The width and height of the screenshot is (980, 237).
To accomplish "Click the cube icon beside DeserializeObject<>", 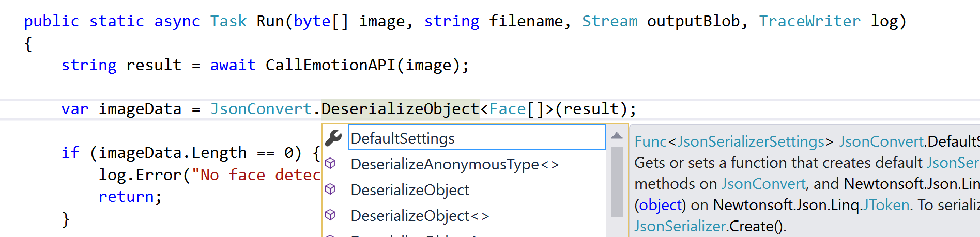I will pos(330,215).
